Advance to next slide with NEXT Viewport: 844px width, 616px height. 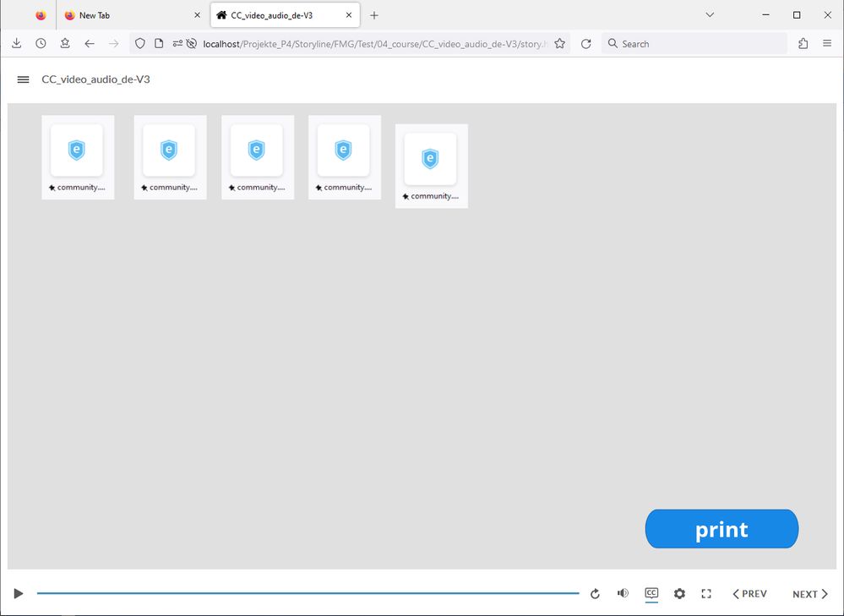click(810, 594)
